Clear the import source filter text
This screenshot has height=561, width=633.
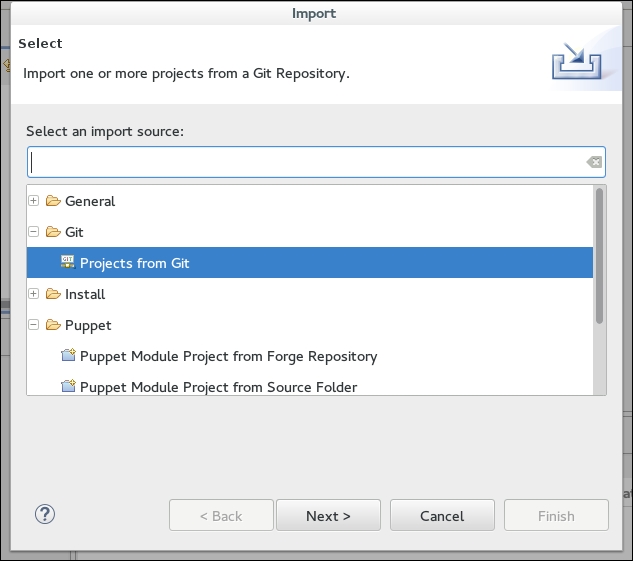(594, 162)
